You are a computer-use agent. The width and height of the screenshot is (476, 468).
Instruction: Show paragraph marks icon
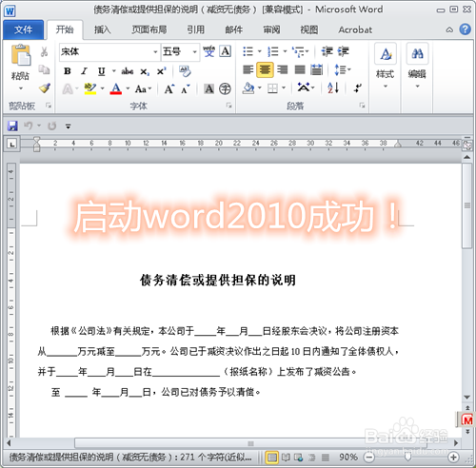click(358, 88)
